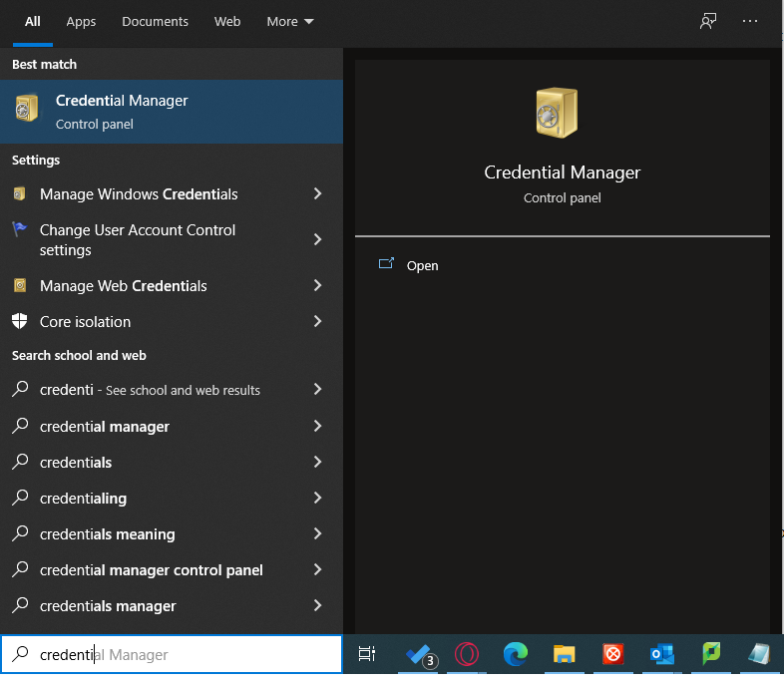Expand the credentials meaning suggestion chevron
The image size is (784, 683).
[x=317, y=533]
